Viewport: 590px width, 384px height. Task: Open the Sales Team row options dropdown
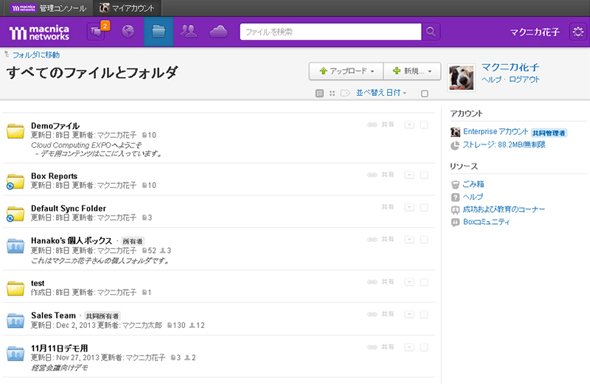(x=409, y=314)
